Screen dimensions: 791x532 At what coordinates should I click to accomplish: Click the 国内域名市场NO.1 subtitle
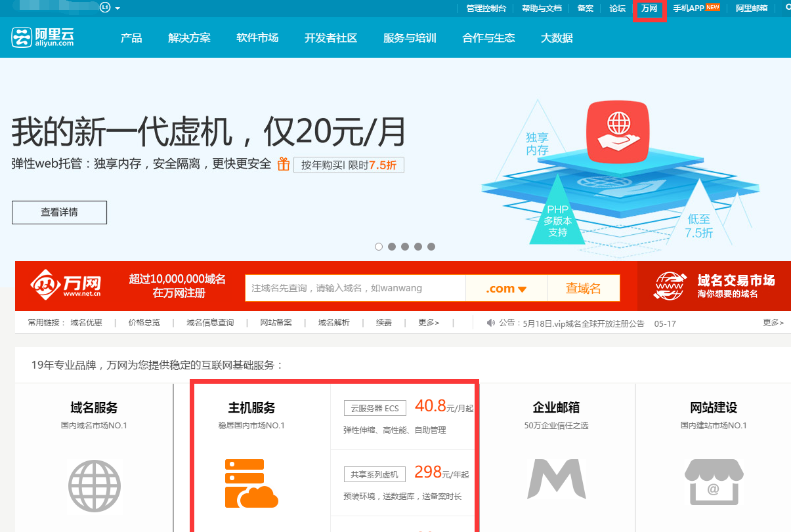tap(94, 426)
